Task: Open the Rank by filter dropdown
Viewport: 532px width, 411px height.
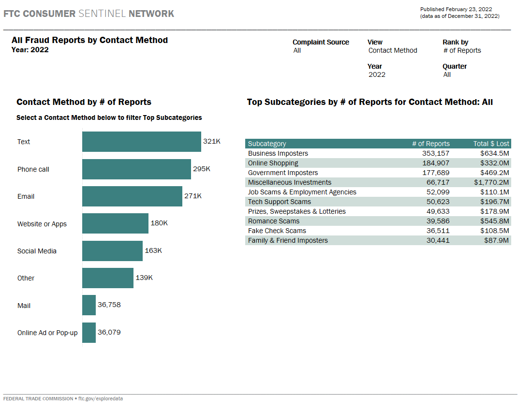Action: [x=462, y=50]
